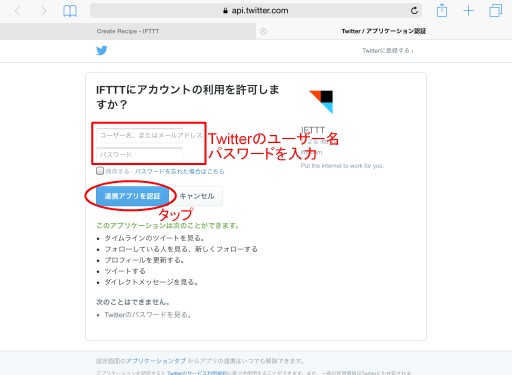Click text Twitterのパスワードを見る

(148, 315)
